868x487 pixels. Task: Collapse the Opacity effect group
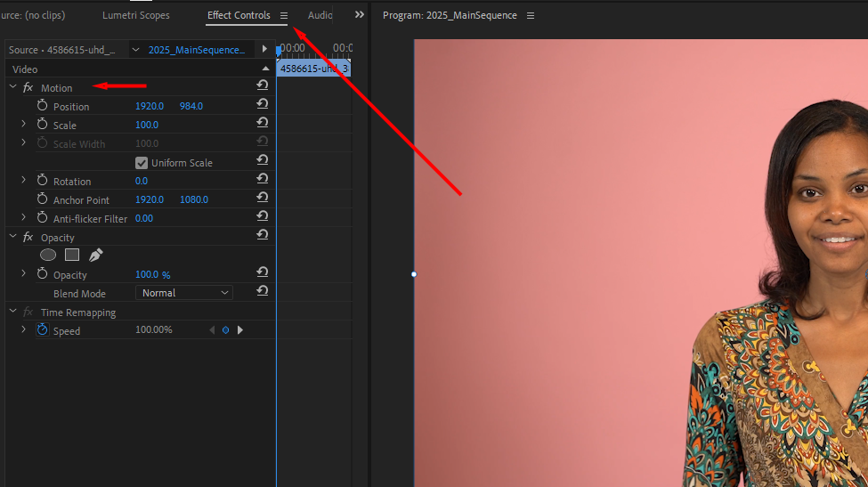click(12, 237)
